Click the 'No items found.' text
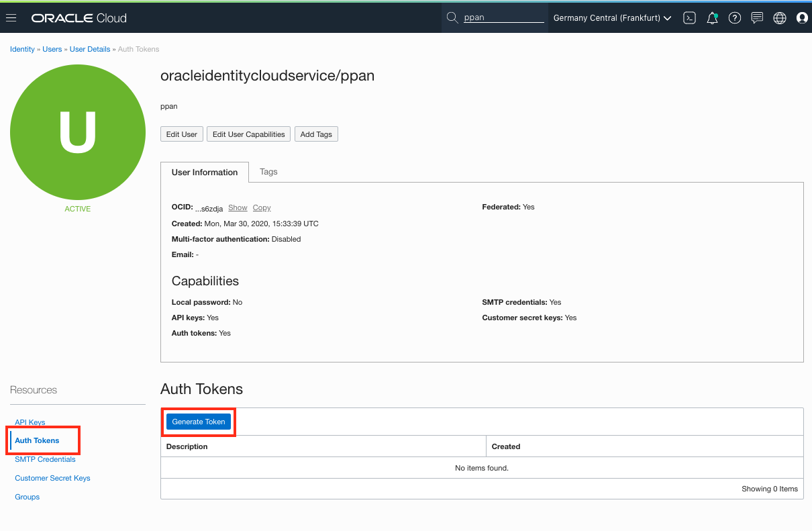This screenshot has height=531, width=812. coord(482,468)
